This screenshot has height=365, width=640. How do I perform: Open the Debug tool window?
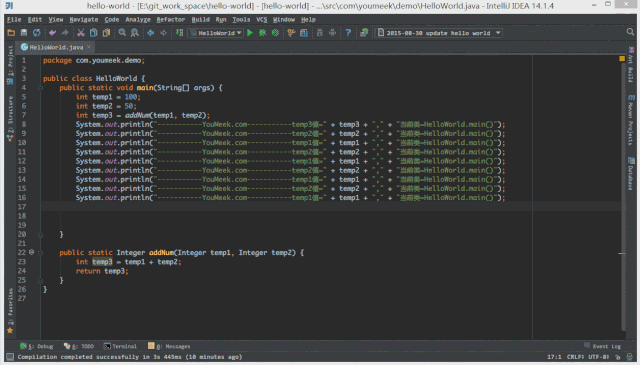[37, 346]
